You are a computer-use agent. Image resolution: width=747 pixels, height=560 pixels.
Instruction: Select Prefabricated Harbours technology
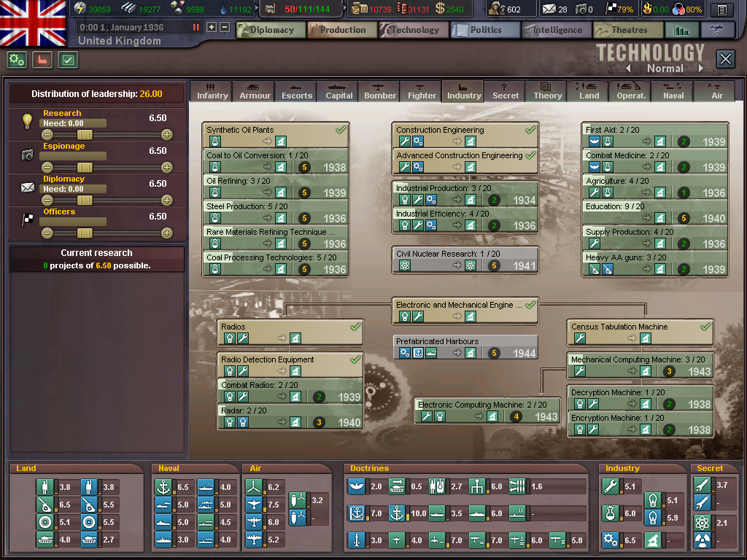(465, 347)
